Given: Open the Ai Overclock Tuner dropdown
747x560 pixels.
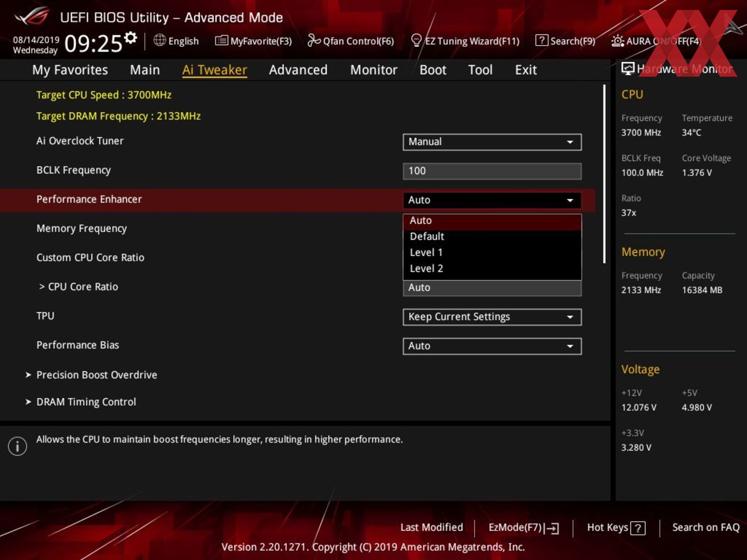Looking at the screenshot, I should pos(492,142).
